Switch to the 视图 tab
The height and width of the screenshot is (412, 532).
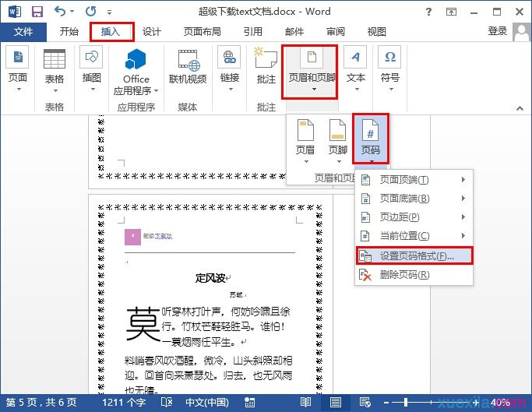pyautogui.click(x=377, y=32)
